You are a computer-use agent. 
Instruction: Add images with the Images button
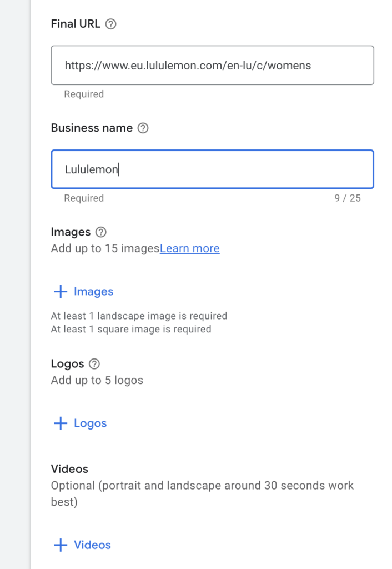[x=84, y=291]
